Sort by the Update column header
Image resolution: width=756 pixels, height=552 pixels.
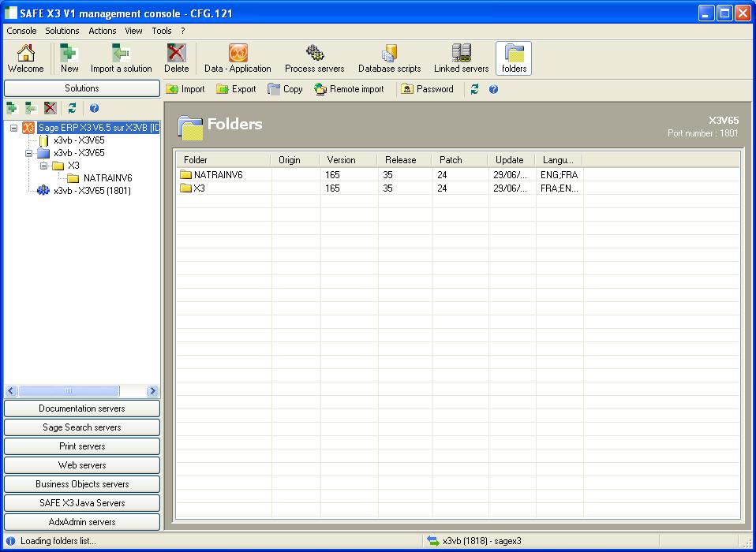coord(511,160)
